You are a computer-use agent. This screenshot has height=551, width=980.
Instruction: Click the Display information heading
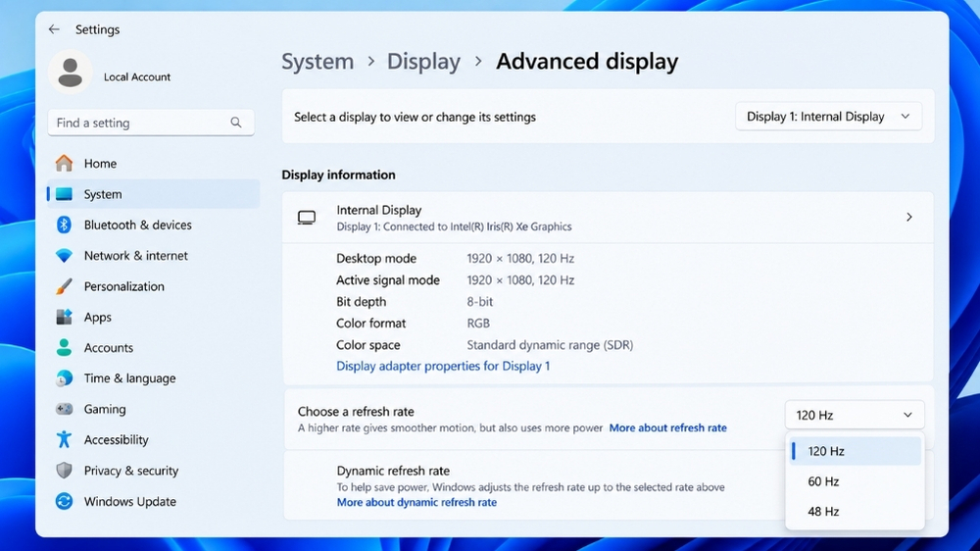338,175
